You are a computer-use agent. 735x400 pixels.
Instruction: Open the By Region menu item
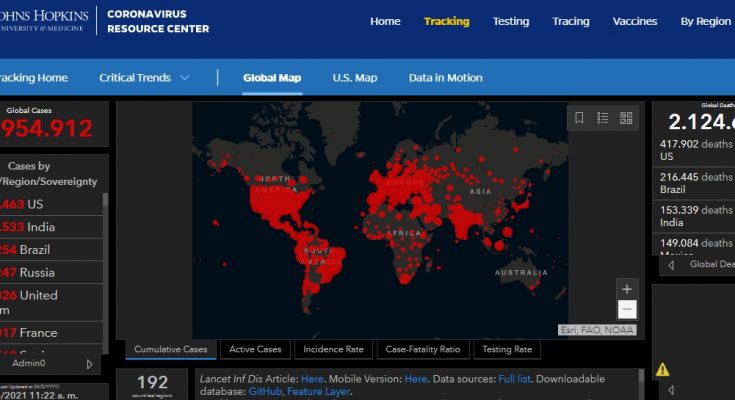tap(706, 22)
